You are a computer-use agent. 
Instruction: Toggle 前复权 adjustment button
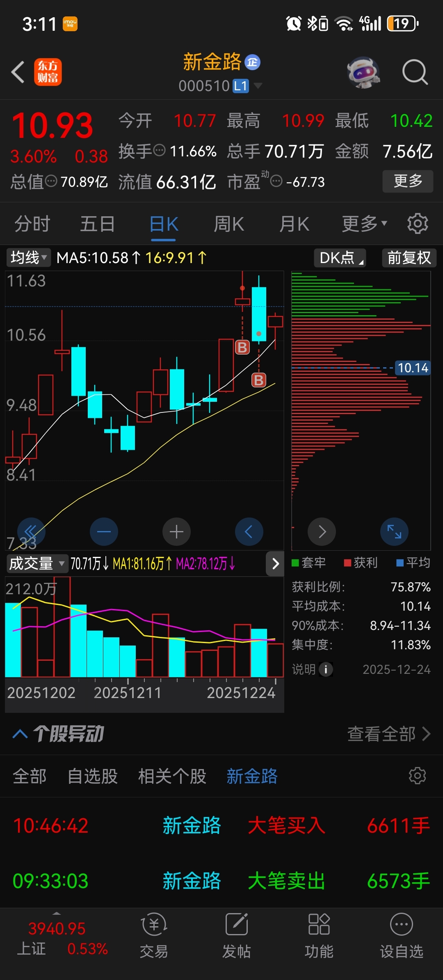[x=409, y=258]
